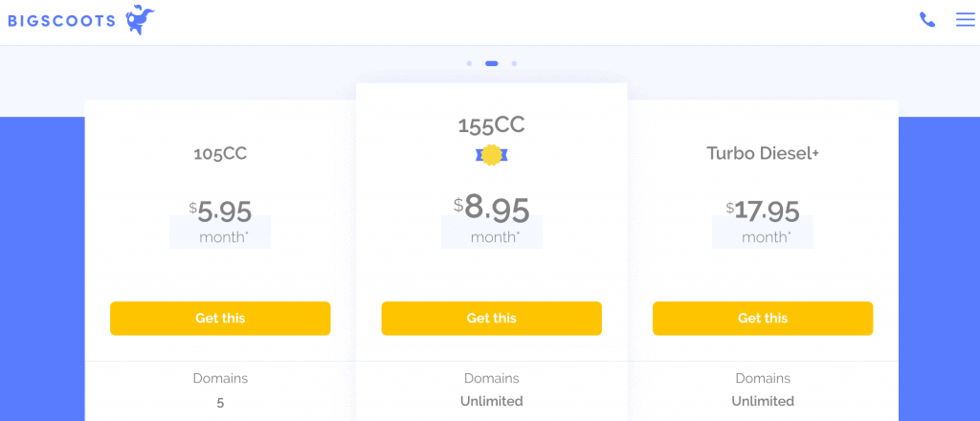The height and width of the screenshot is (421, 980).
Task: Click the gold badge under 155CC
Action: click(x=492, y=155)
